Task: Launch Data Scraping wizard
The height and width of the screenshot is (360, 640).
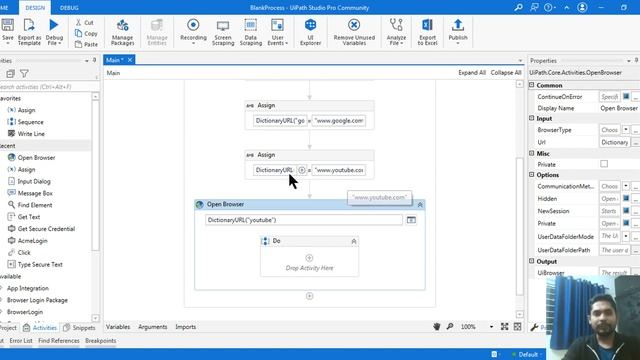Action: click(x=251, y=32)
